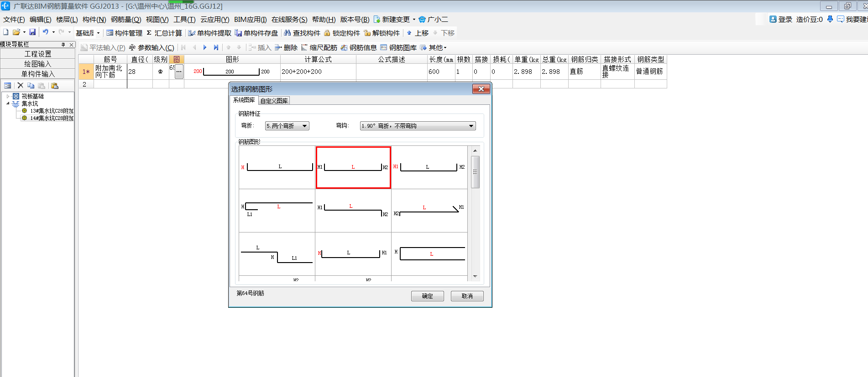This screenshot has height=377, width=868.
Task: Click 登录 login icon
Action: [x=773, y=19]
